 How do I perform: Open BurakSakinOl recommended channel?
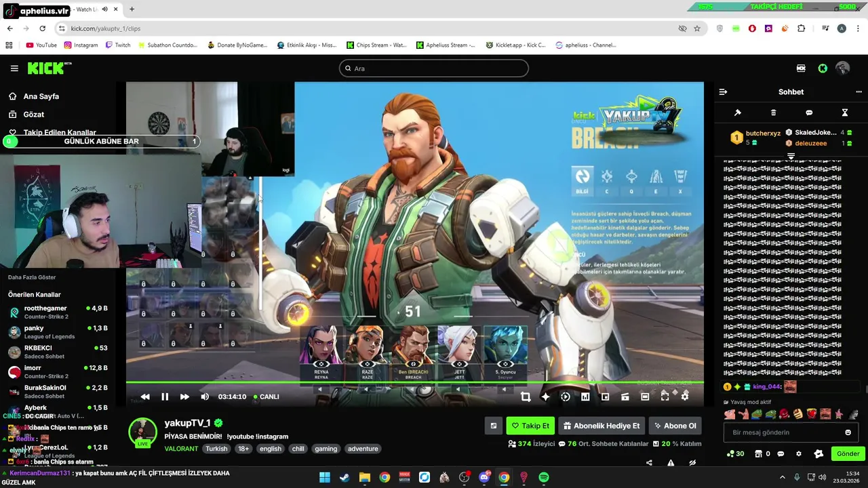(58, 392)
